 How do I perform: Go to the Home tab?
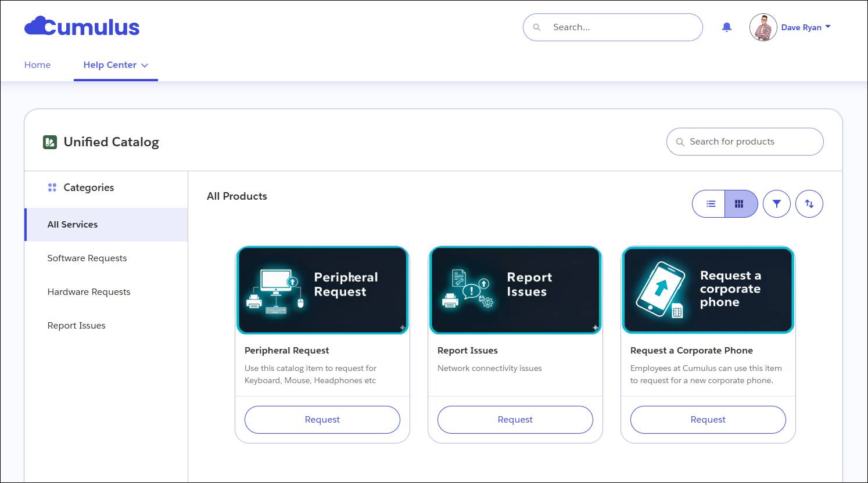(x=37, y=65)
